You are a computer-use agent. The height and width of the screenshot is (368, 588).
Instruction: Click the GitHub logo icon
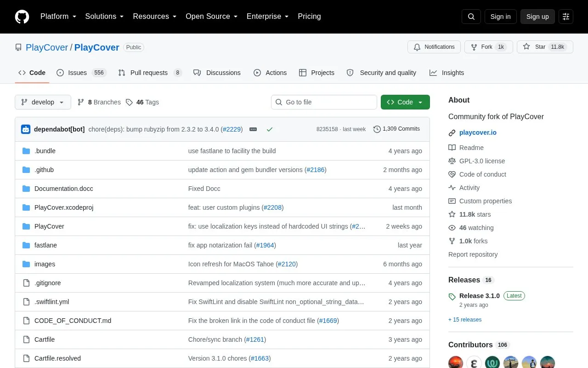(22, 17)
